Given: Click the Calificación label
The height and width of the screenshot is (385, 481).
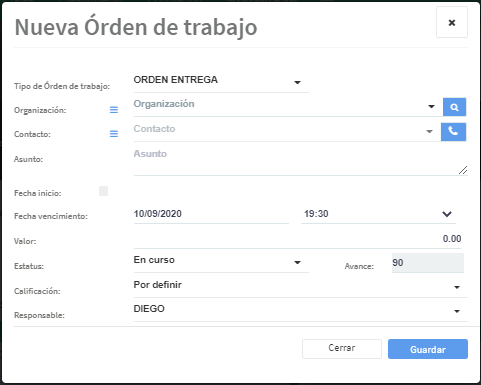Looking at the screenshot, I should pyautogui.click(x=37, y=291).
